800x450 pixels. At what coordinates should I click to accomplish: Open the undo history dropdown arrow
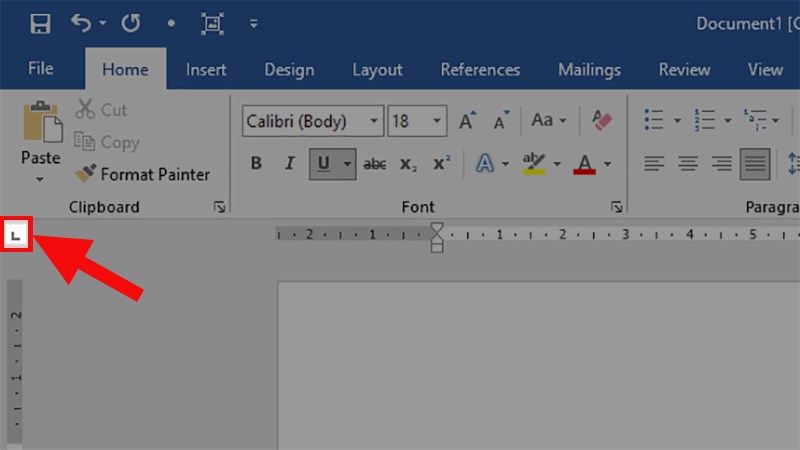pos(103,23)
